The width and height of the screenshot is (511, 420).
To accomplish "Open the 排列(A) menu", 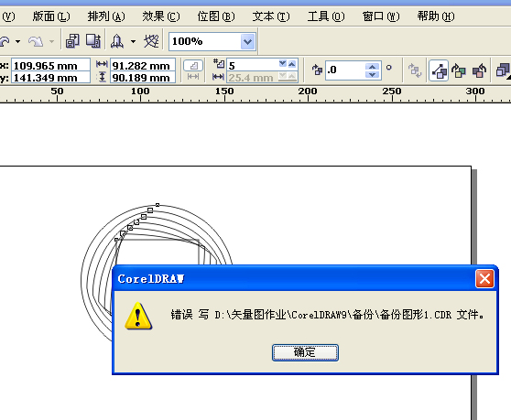I will pos(106,16).
